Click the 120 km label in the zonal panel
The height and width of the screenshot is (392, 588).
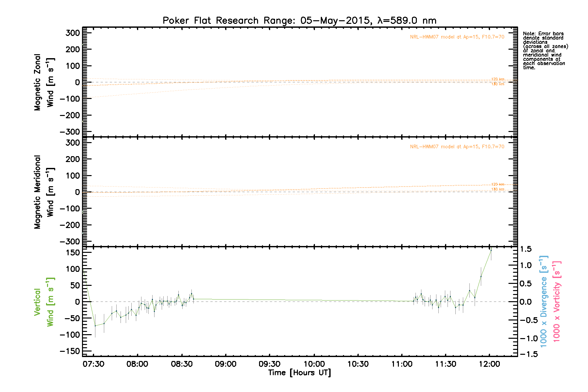tap(498, 79)
